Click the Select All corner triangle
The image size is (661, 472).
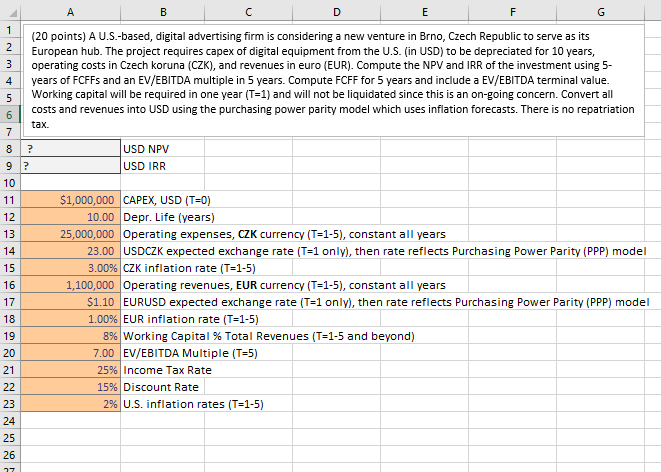pos(13,13)
